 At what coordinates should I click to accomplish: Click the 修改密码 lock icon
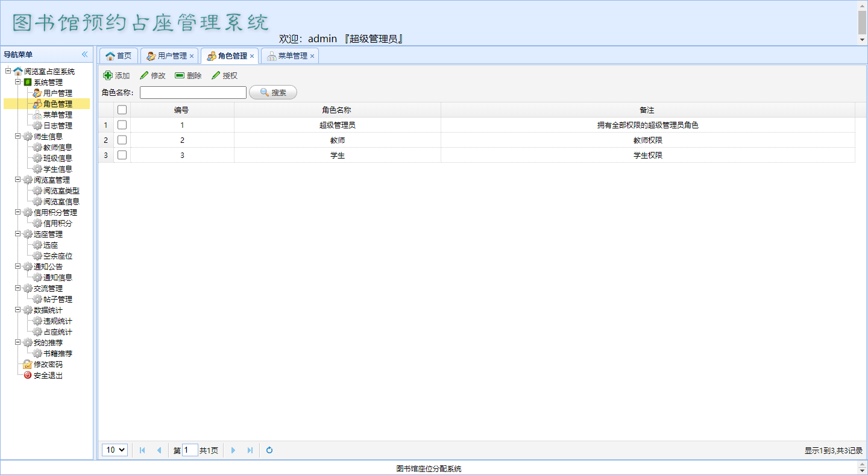28,364
